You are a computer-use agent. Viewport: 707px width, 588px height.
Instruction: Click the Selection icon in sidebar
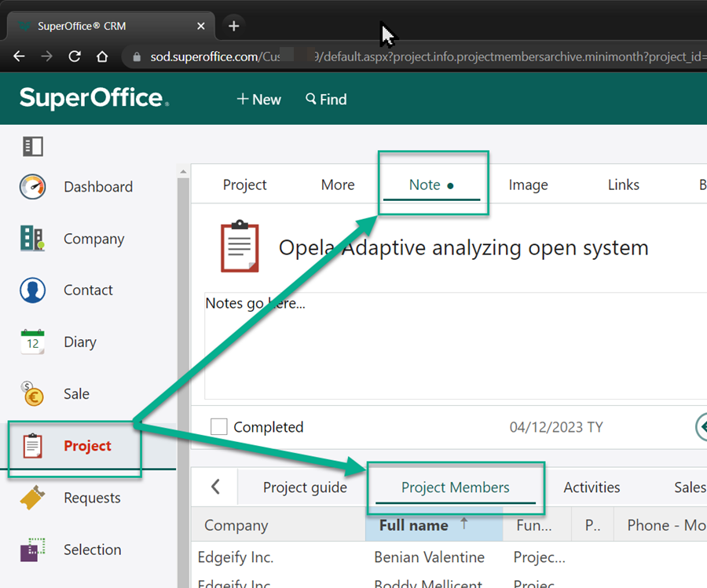pos(33,550)
